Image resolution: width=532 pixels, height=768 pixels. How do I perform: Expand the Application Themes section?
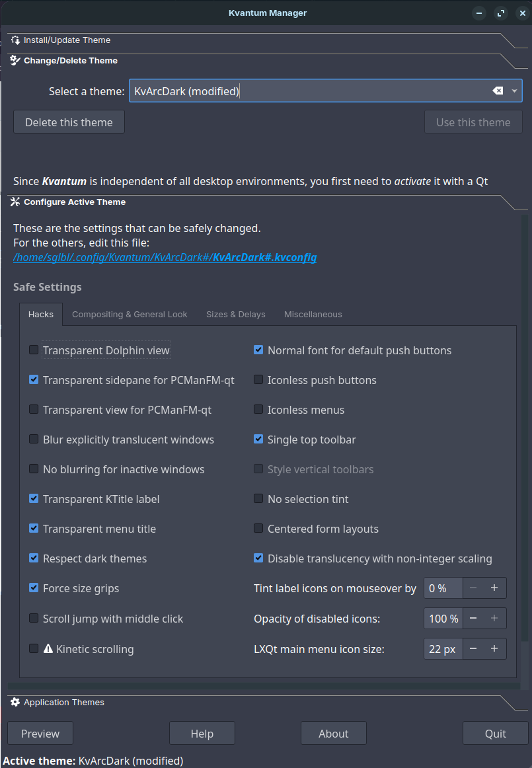coord(63,702)
